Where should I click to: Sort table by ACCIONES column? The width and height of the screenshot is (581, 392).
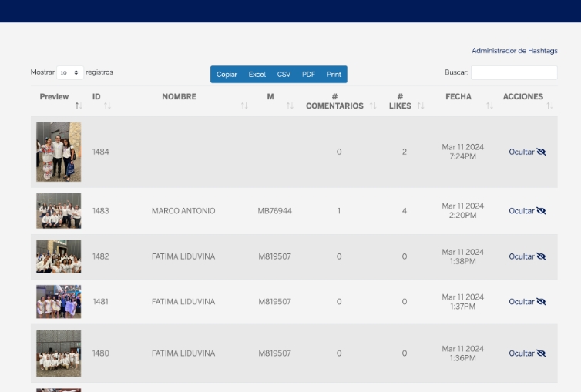coord(522,97)
